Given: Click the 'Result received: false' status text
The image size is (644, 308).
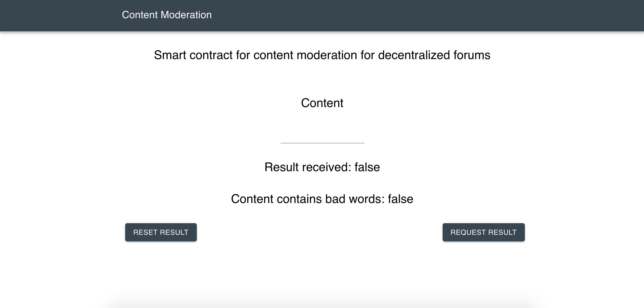Looking at the screenshot, I should [322, 167].
